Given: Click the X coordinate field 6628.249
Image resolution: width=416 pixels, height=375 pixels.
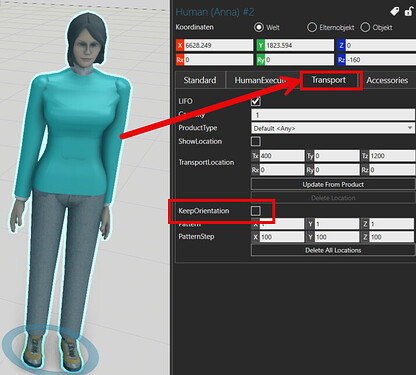Looking at the screenshot, I should tap(219, 45).
